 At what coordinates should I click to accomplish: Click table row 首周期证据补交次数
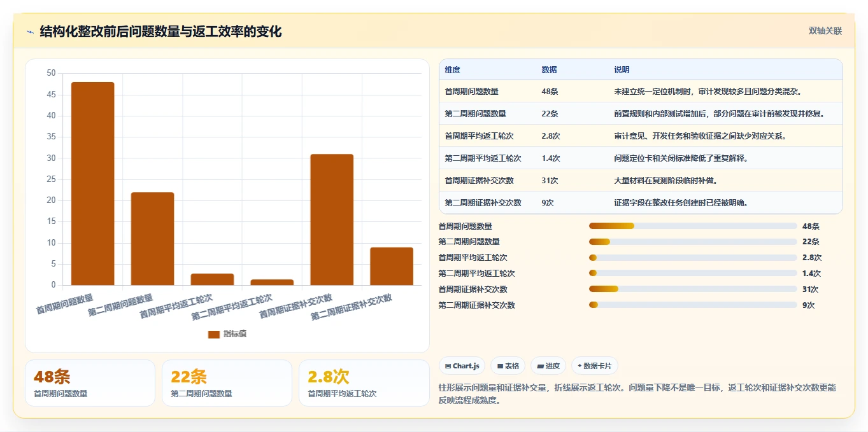(x=641, y=180)
